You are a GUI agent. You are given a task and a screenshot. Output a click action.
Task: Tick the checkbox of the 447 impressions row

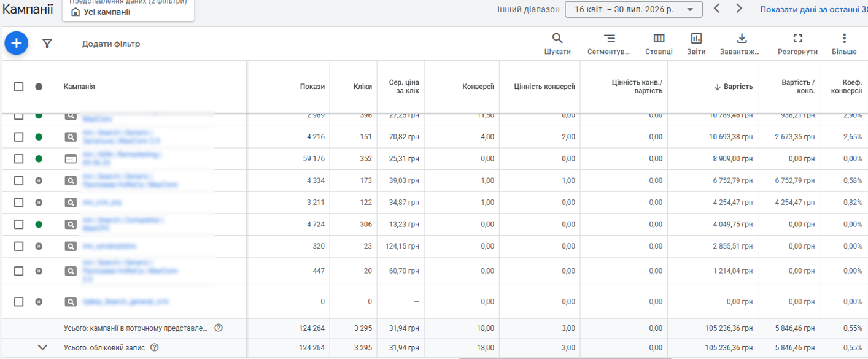[x=18, y=271]
